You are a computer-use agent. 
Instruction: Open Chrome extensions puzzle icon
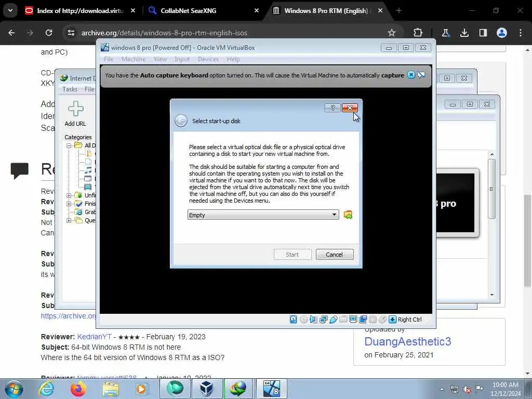(418, 33)
